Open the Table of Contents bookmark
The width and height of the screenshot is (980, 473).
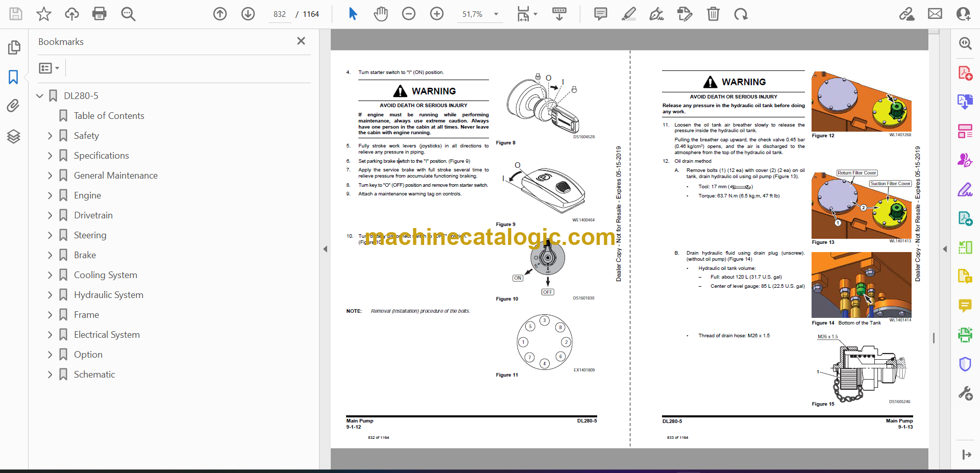click(109, 116)
